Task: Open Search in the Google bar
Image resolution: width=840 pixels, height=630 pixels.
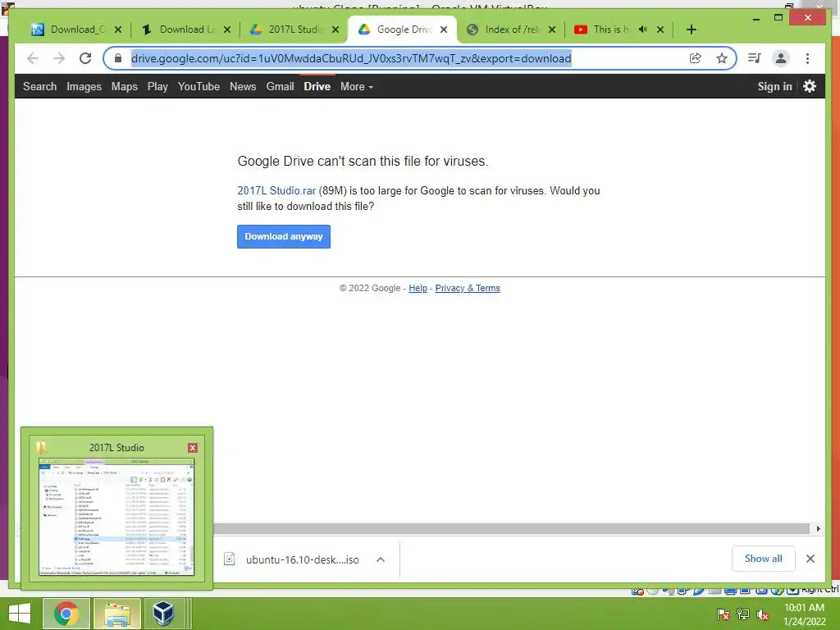Action: pos(39,87)
